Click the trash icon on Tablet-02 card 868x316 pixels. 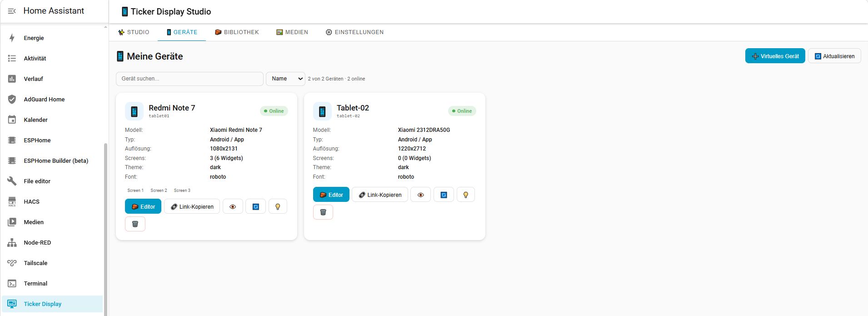pyautogui.click(x=323, y=212)
